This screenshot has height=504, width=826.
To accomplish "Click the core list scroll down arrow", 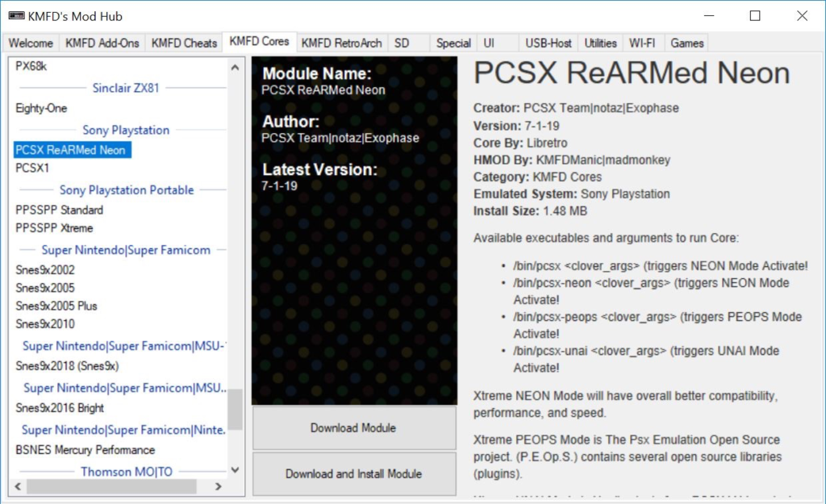I will click(235, 470).
